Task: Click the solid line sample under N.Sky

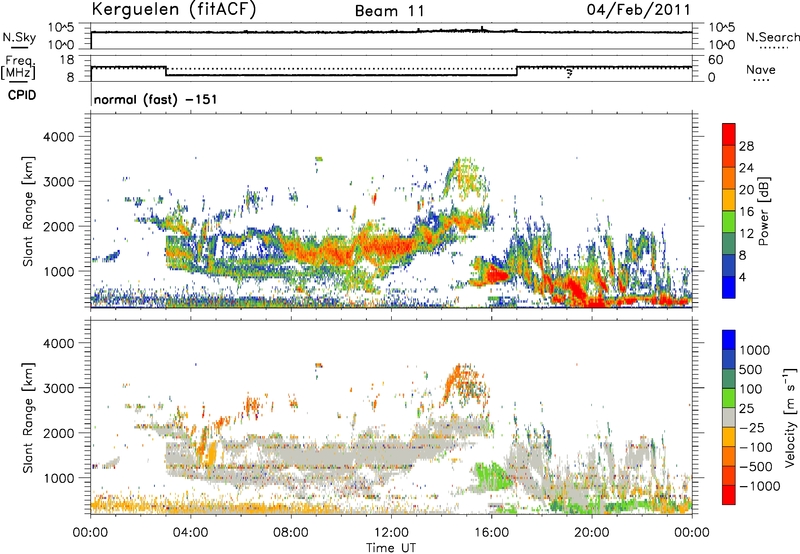Action: tap(19, 48)
